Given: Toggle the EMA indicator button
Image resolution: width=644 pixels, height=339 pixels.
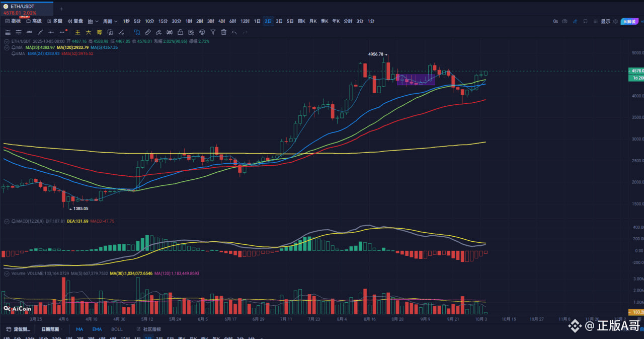Looking at the screenshot, I should tap(97, 329).
